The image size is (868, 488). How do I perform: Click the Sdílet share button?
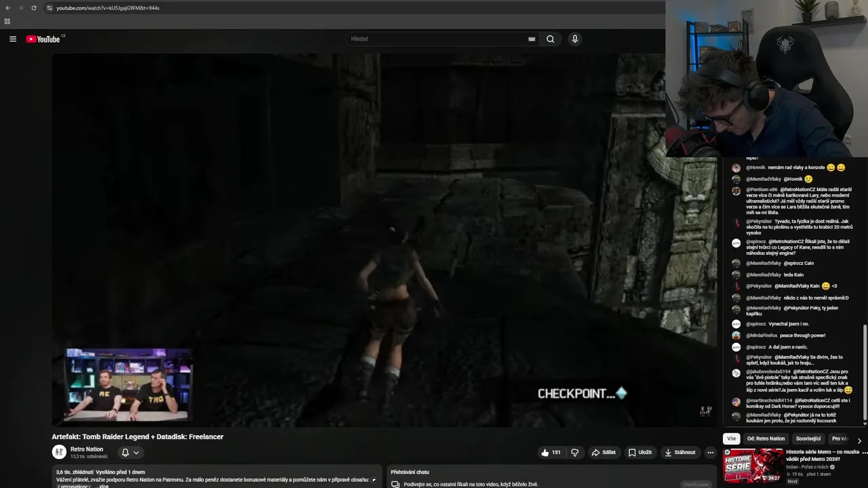pos(604,452)
